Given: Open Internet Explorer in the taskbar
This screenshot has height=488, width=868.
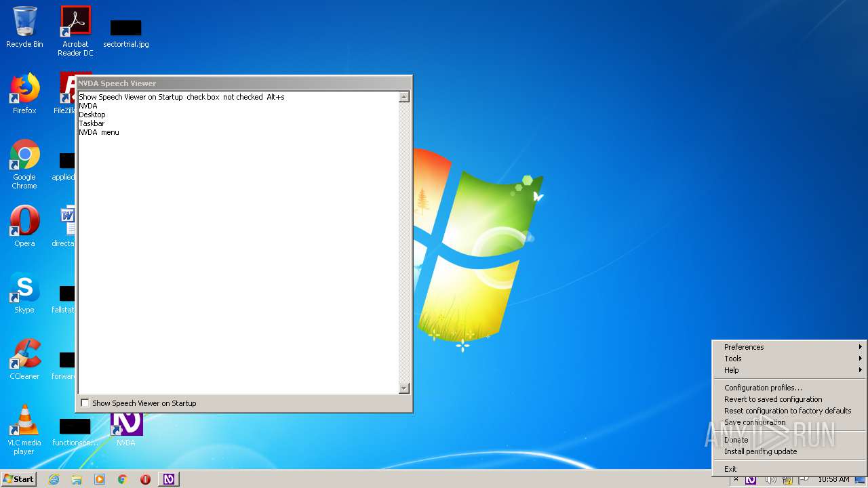Looking at the screenshot, I should tap(54, 479).
